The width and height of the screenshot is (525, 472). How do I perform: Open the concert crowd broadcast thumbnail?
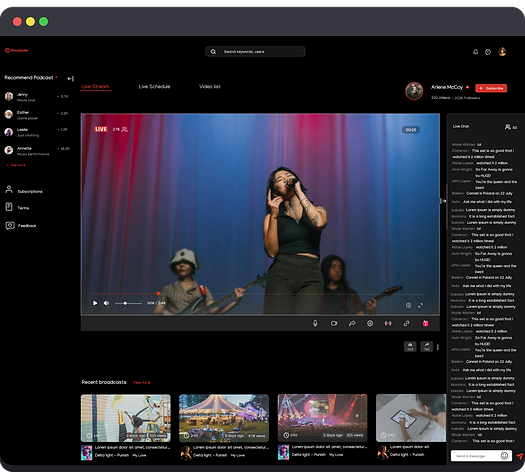[x=322, y=418]
